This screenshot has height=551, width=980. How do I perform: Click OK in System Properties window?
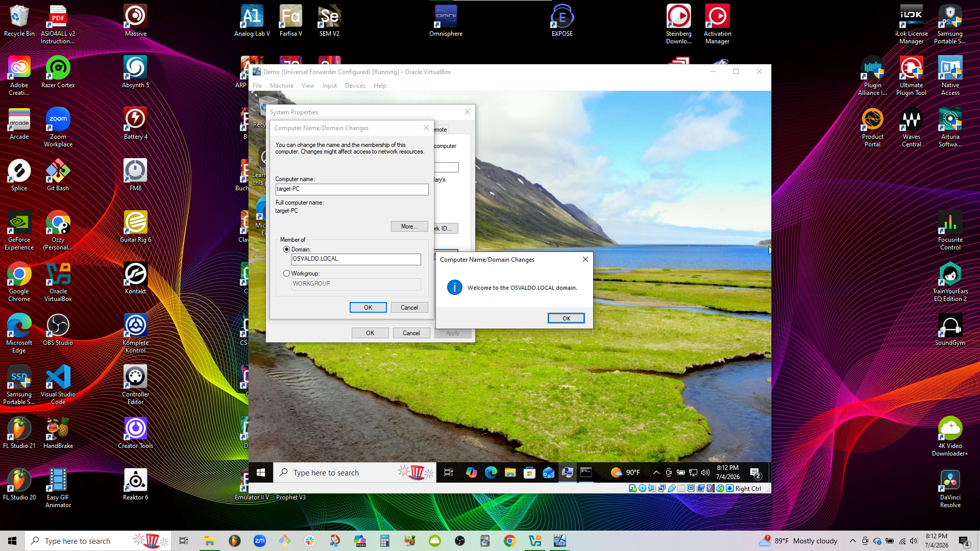[370, 333]
